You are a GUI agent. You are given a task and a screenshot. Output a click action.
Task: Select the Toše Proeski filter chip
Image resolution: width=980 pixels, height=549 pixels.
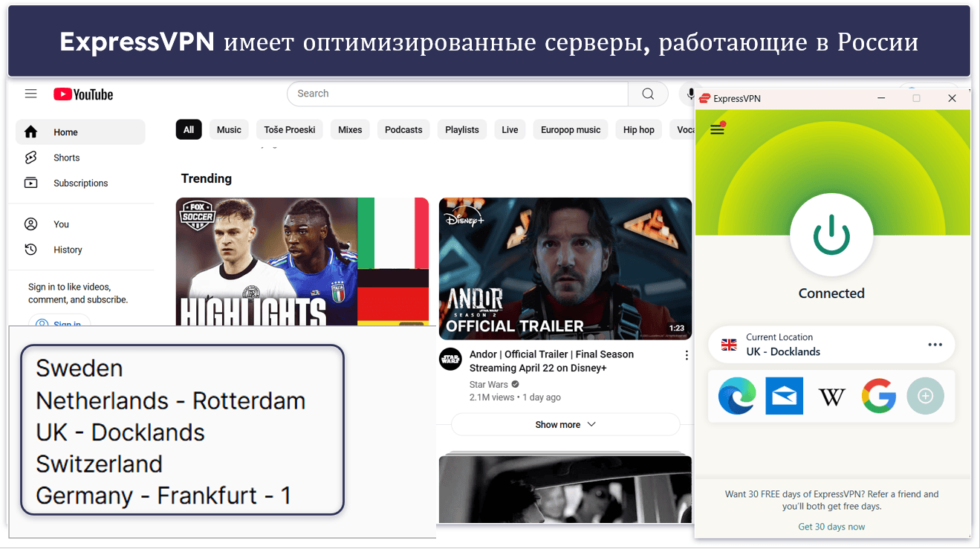point(290,129)
